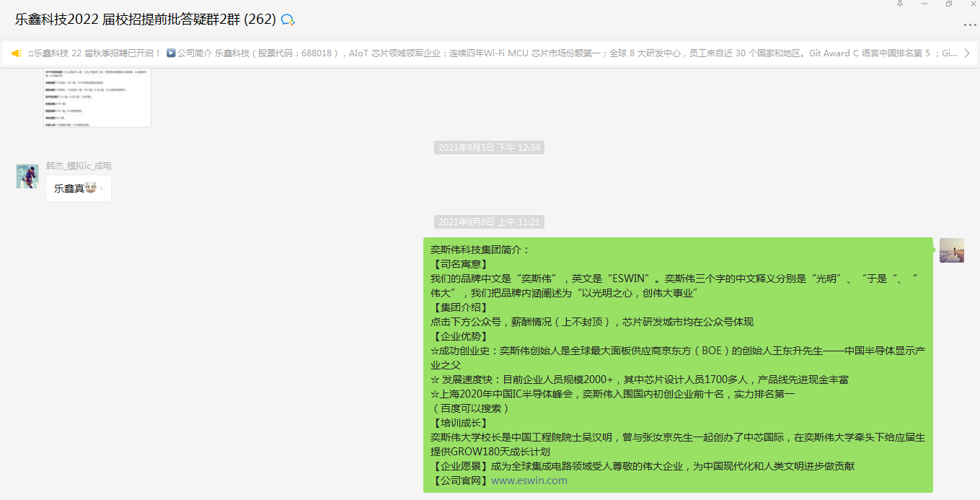Restore down the chat window
Viewport: 980px width, 500px height.
(x=949, y=4)
